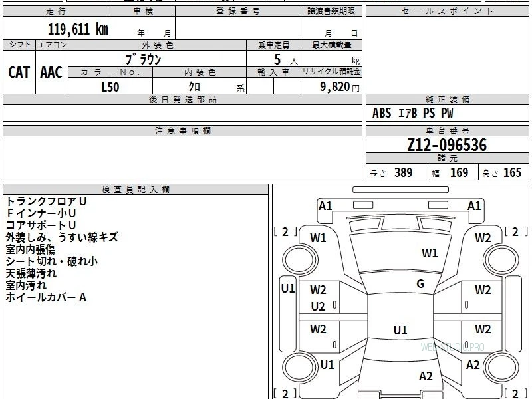Click the interior color value クロ
532x399 pixels.
click(194, 86)
